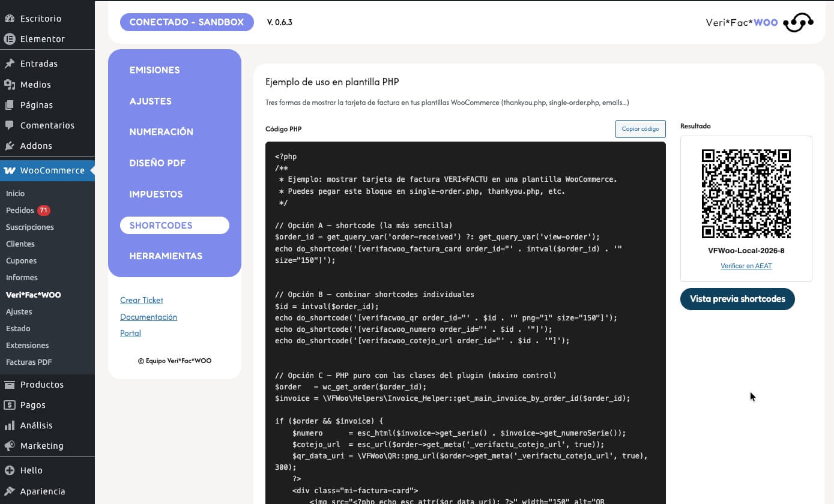The width and height of the screenshot is (834, 504).
Task: Click the VFWoo-Local-2026-8 invoice number
Action: pyautogui.click(x=746, y=251)
